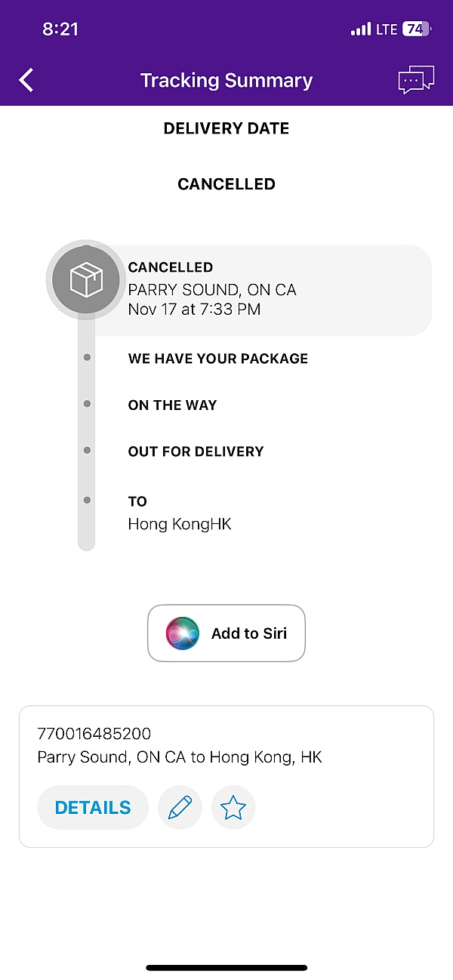Tap the TO Hong Kong destination step
The height and width of the screenshot is (980, 453).
(180, 513)
